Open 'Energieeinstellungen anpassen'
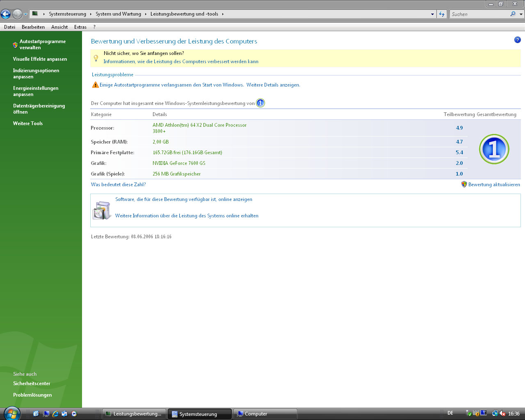 [x=36, y=91]
